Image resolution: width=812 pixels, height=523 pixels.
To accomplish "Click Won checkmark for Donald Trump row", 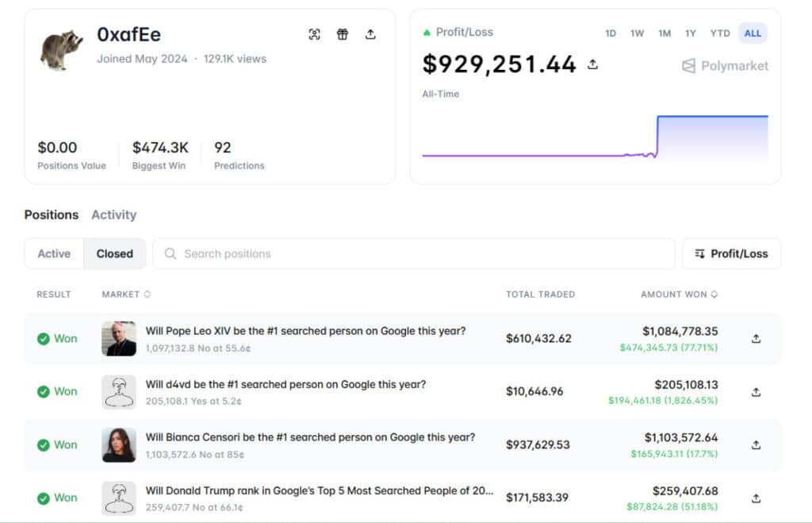I will 44,498.
